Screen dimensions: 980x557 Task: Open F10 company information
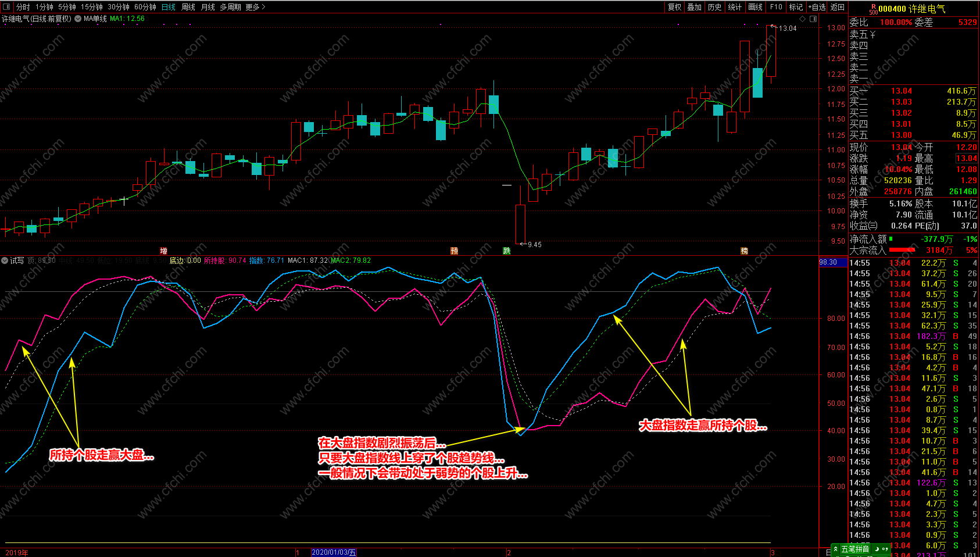point(776,7)
